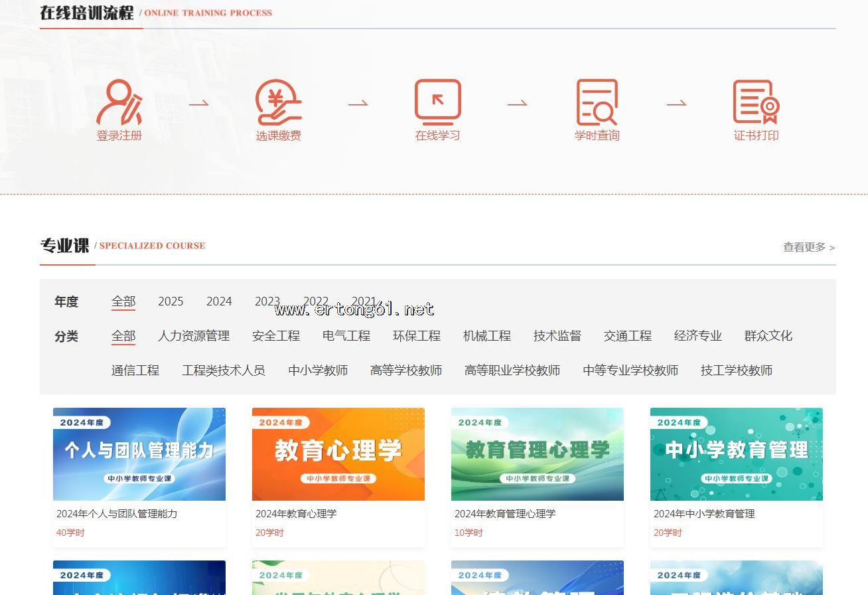Open the 教育管理心理学 course thumbnail
The width and height of the screenshot is (868, 595).
tap(538, 454)
